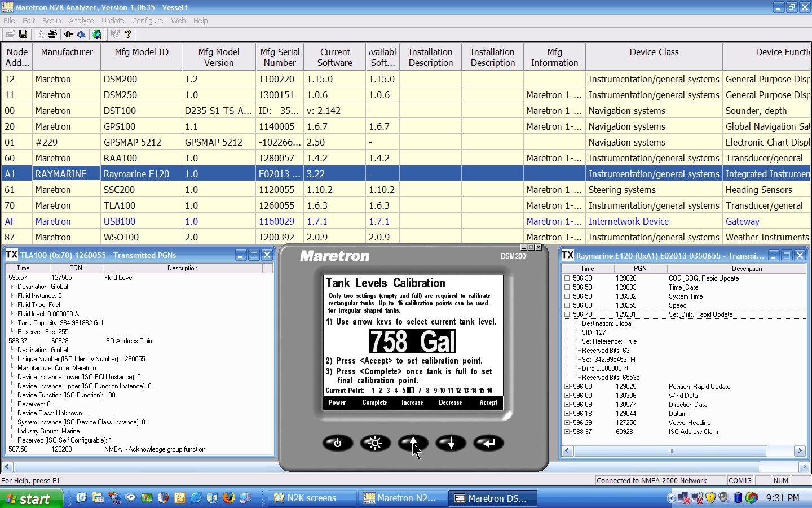Select the blue USB100 Gateway row
The height and width of the screenshot is (508, 812).
tap(406, 221)
